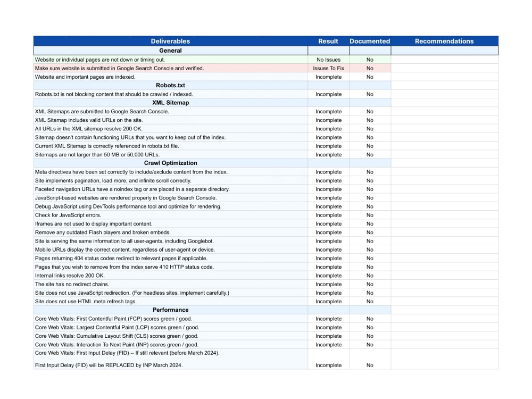532x399 pixels.
Task: Select 'JavaScript-based websites are rendered properly' cell
Action: (x=170, y=198)
